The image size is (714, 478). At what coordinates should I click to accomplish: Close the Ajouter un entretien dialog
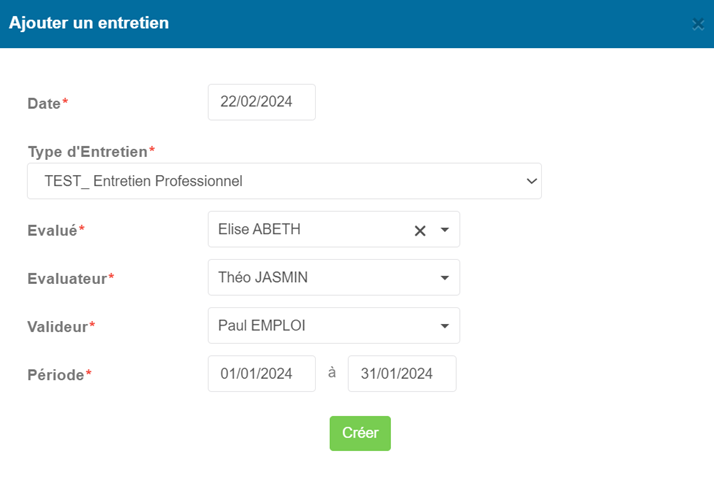[698, 24]
